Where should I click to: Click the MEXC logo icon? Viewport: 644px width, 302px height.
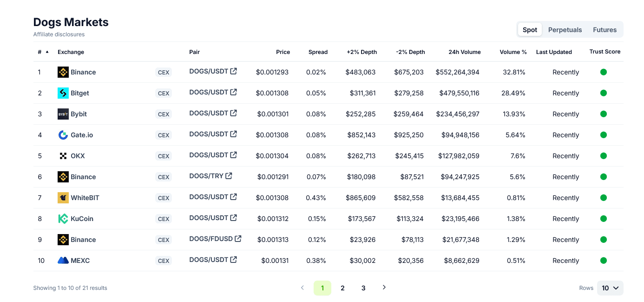pyautogui.click(x=63, y=261)
